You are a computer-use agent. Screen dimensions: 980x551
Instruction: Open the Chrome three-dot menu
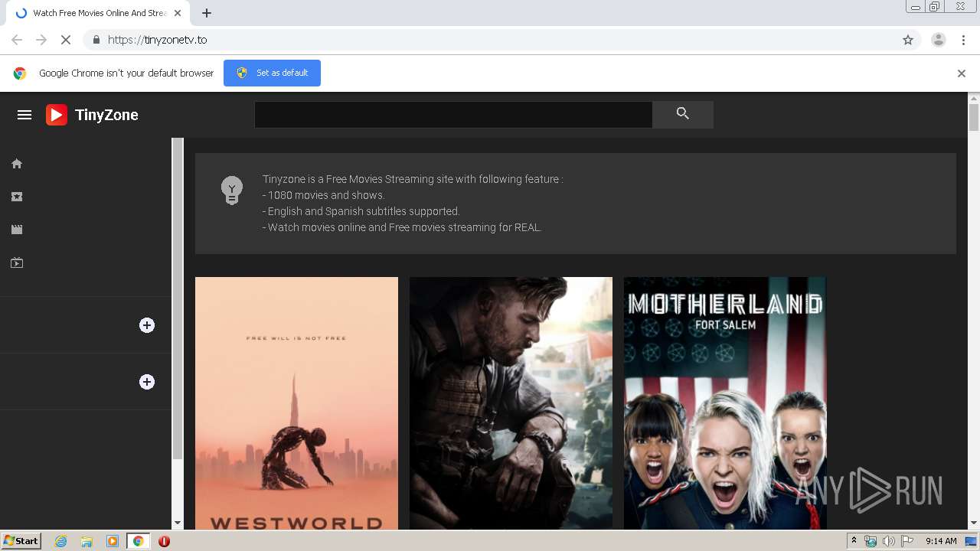point(963,40)
